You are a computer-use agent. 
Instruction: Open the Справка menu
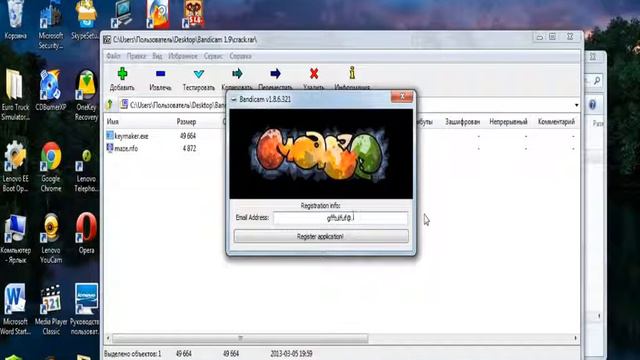coord(240,56)
